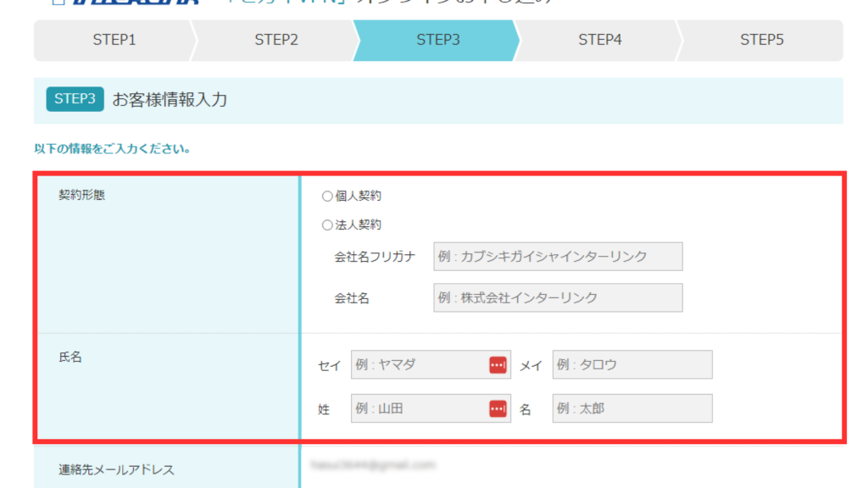Focus the 会社名フリガナ input field

coord(557,257)
